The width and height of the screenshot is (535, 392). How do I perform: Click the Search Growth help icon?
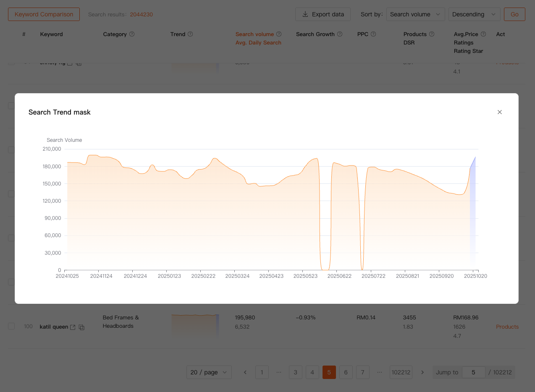click(340, 34)
